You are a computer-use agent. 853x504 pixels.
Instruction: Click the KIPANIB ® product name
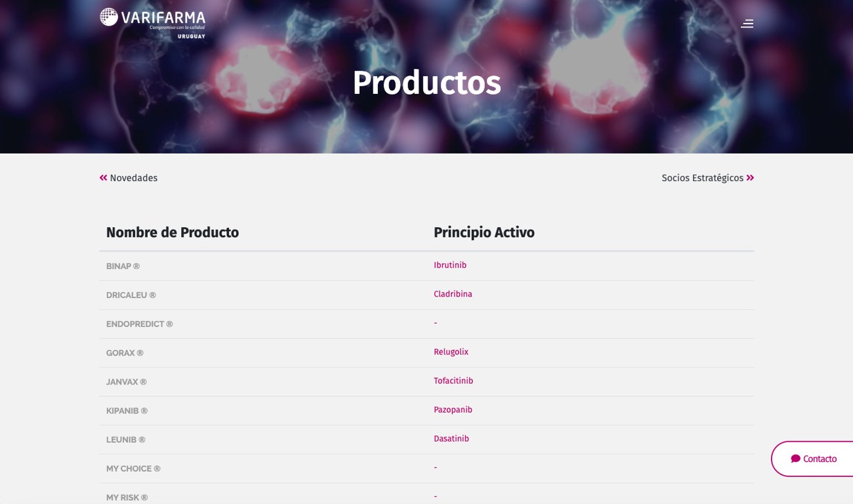tap(127, 411)
